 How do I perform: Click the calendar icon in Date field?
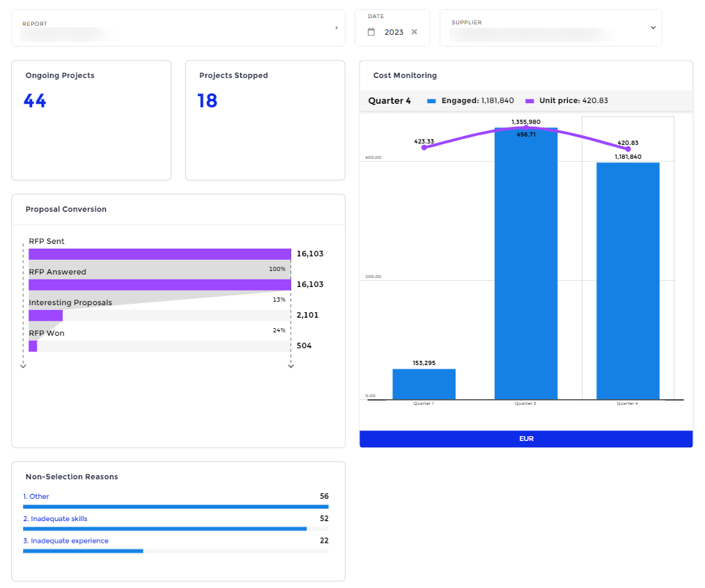371,32
